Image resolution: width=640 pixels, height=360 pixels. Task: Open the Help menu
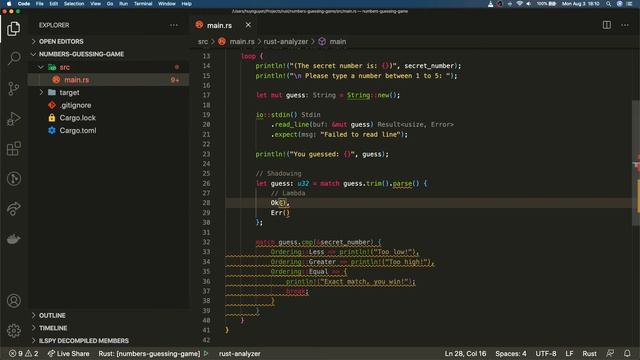tap(187, 4)
